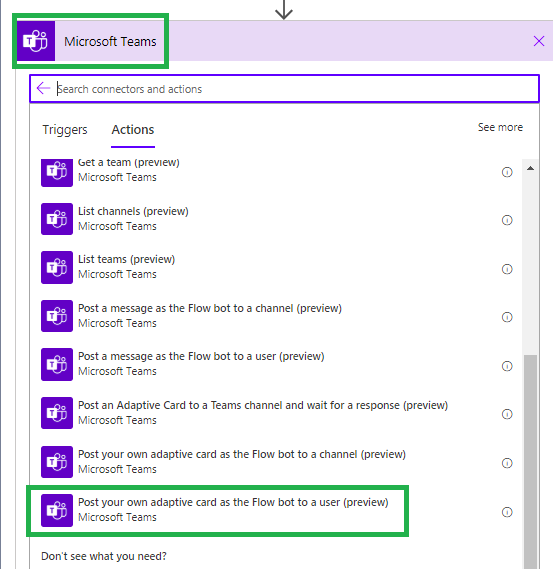
Task: Click the See more link
Action: pos(500,127)
